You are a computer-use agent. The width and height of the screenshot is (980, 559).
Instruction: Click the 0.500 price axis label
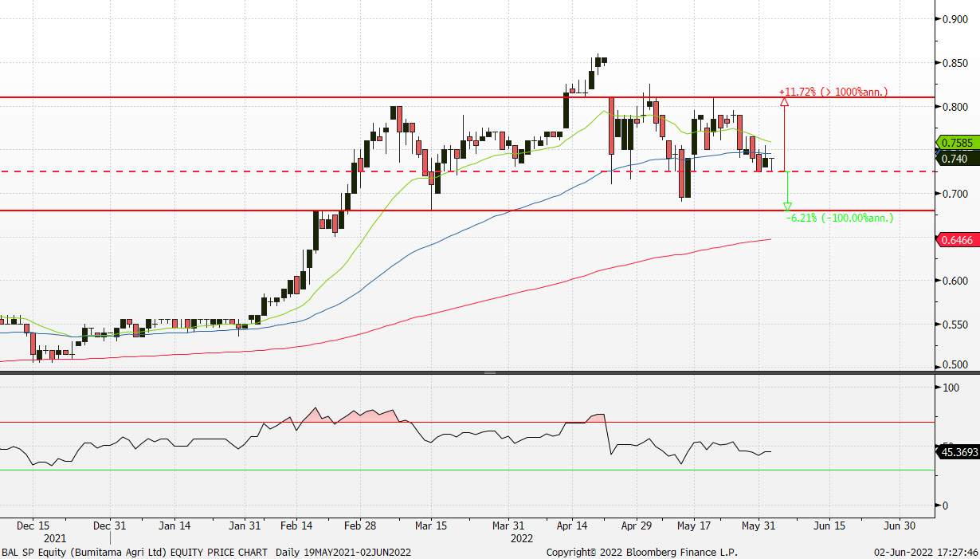pos(955,366)
